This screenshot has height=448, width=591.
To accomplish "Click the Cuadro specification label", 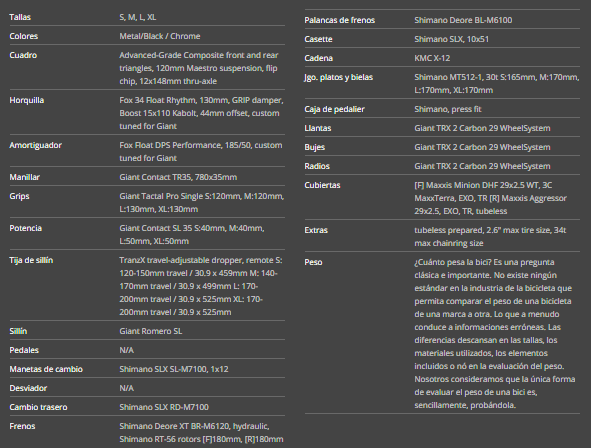I will [23, 55].
